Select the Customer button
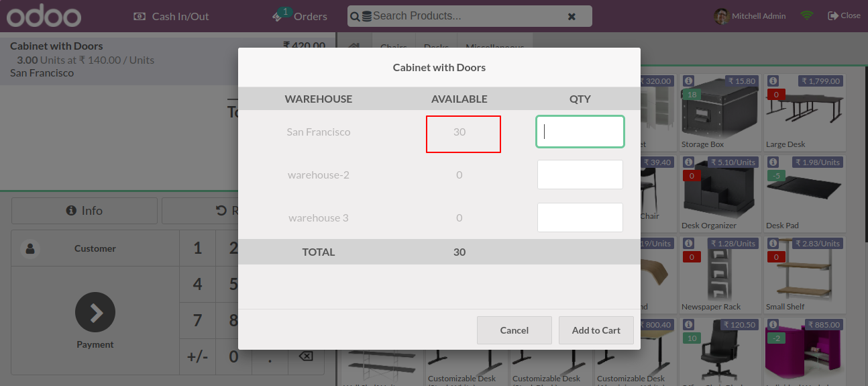 click(95, 248)
